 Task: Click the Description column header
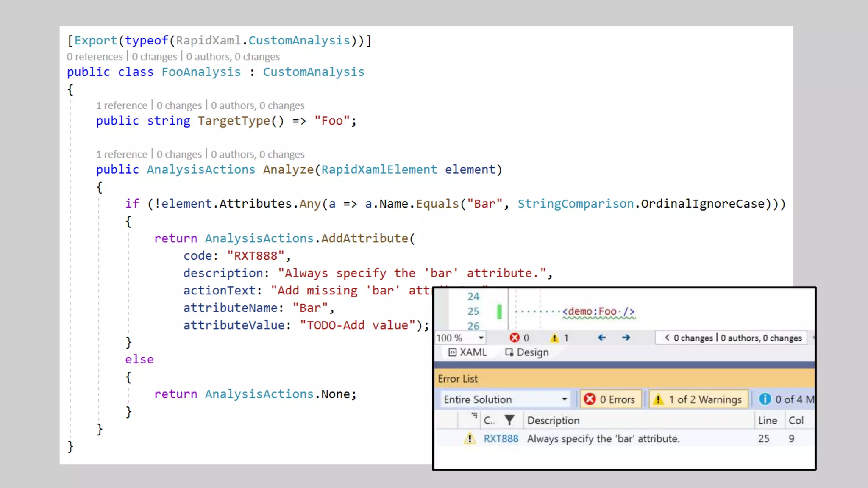pyautogui.click(x=553, y=420)
